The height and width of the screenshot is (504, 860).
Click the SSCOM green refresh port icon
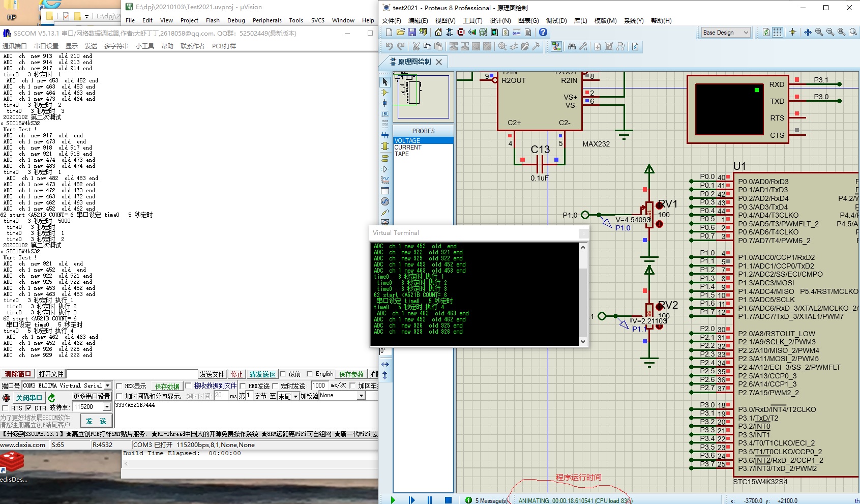tap(51, 398)
